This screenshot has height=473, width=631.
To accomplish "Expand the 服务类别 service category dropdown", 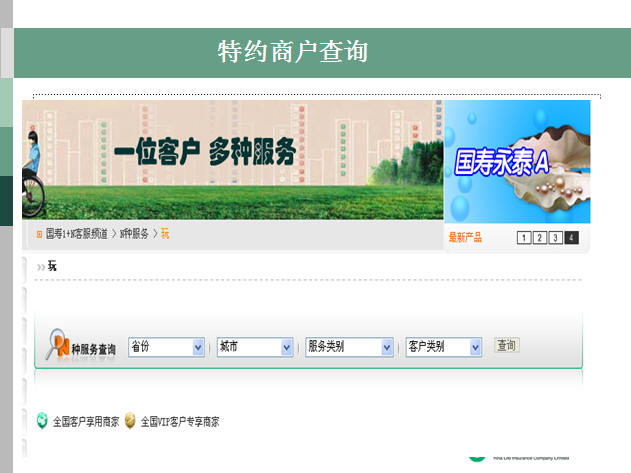I will 349,347.
